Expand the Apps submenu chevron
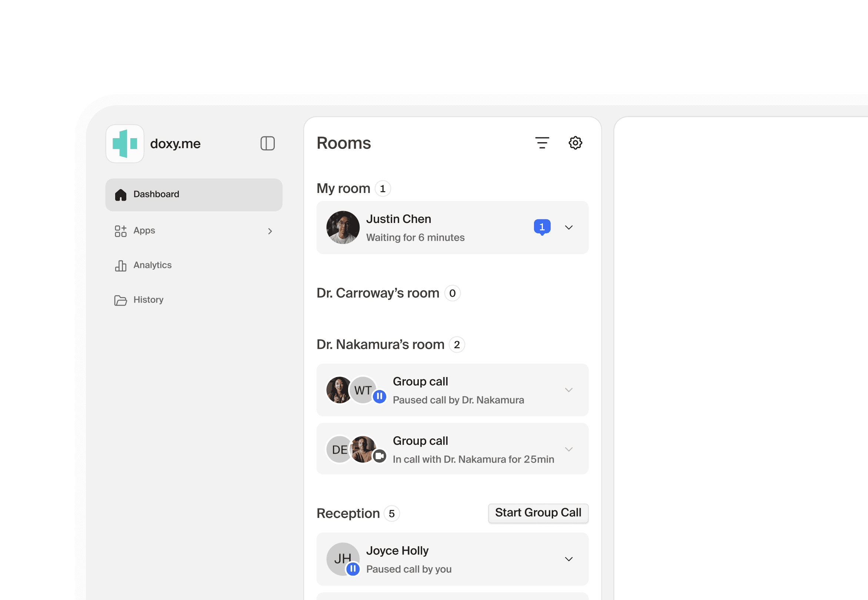Screen dimensions: 868x600 pos(270,231)
